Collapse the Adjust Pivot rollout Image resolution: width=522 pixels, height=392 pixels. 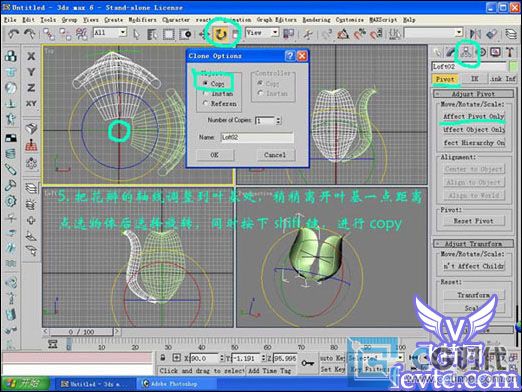click(473, 94)
